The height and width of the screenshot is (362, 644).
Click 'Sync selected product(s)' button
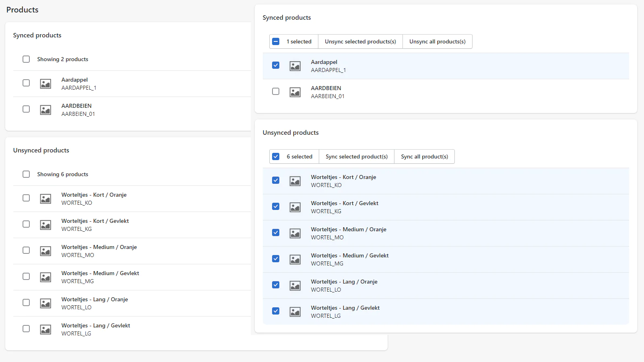pyautogui.click(x=357, y=156)
